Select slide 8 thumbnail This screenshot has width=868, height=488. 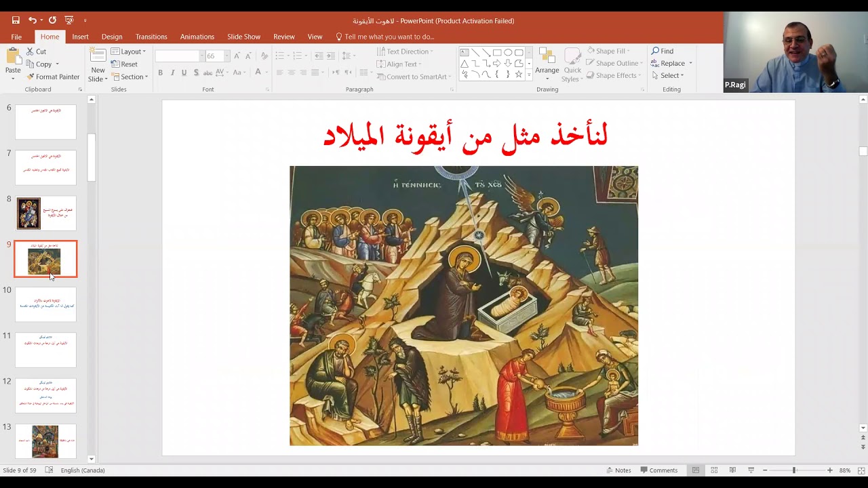coord(46,213)
